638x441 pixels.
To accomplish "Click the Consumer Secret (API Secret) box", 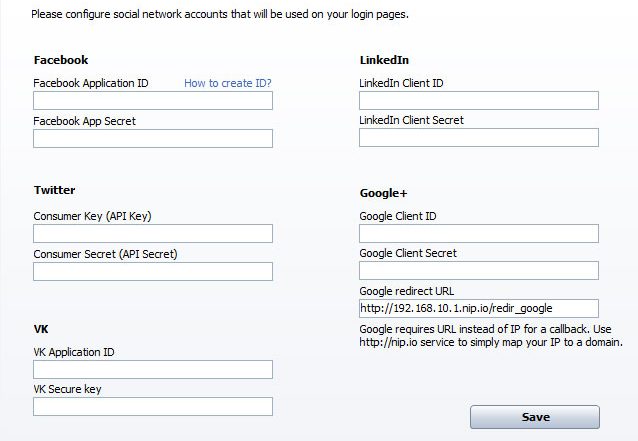I will click(x=153, y=271).
